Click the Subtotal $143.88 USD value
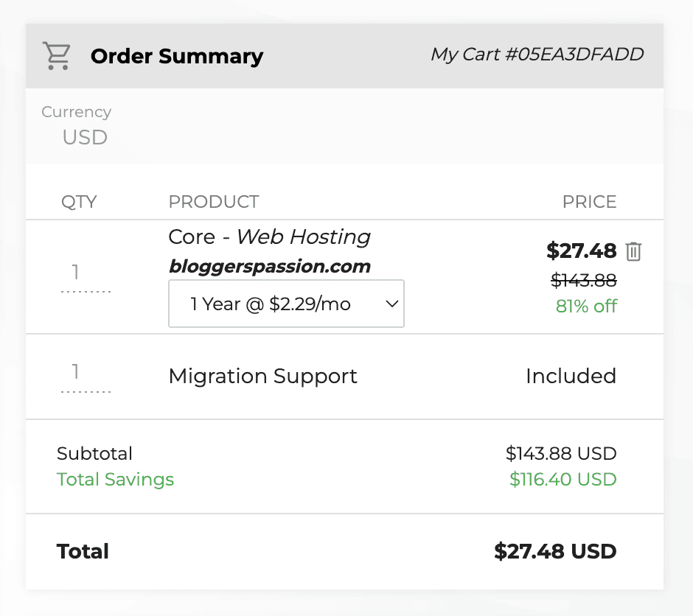Image resolution: width=693 pixels, height=616 pixels. coord(561,453)
